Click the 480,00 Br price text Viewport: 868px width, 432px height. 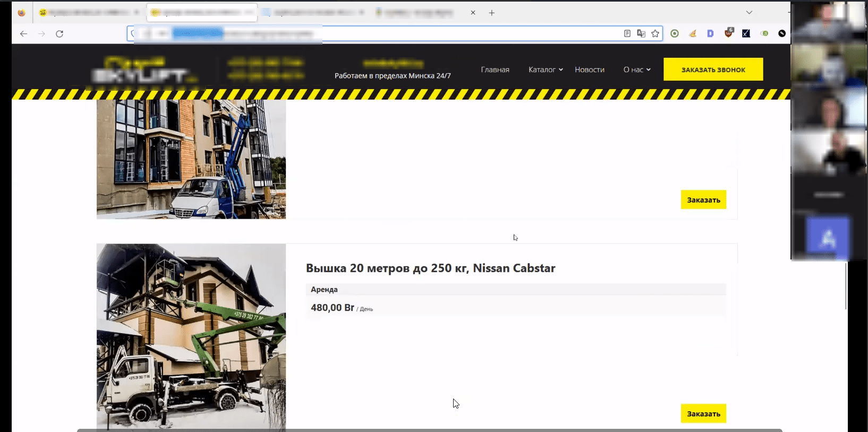click(333, 308)
